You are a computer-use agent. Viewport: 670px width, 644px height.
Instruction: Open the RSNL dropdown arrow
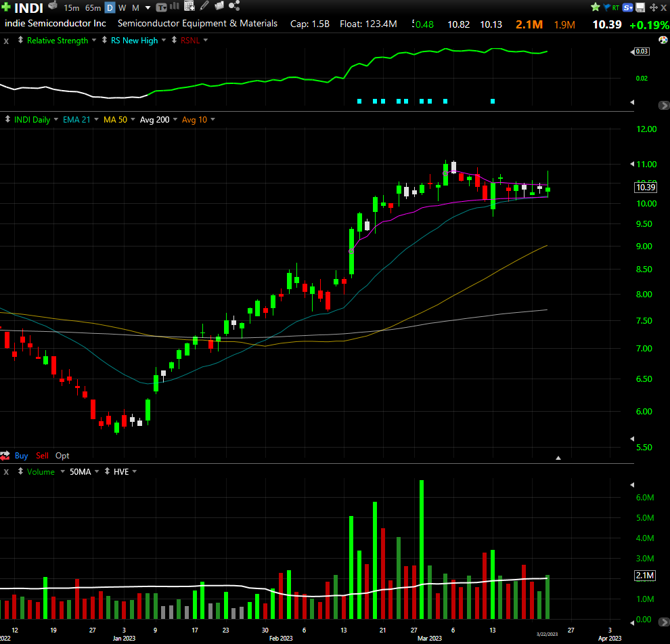(x=206, y=40)
